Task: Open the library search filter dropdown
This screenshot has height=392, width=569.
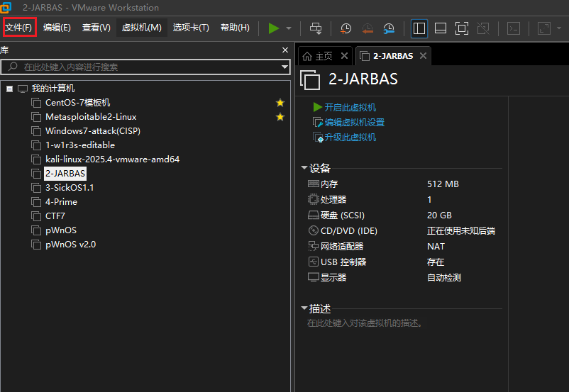Action: (285, 67)
